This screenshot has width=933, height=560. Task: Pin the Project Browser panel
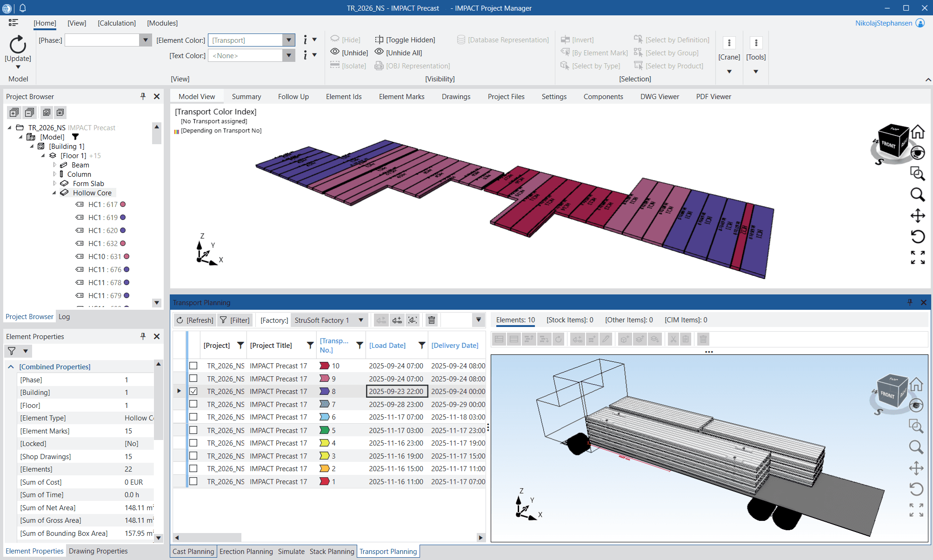(x=143, y=96)
